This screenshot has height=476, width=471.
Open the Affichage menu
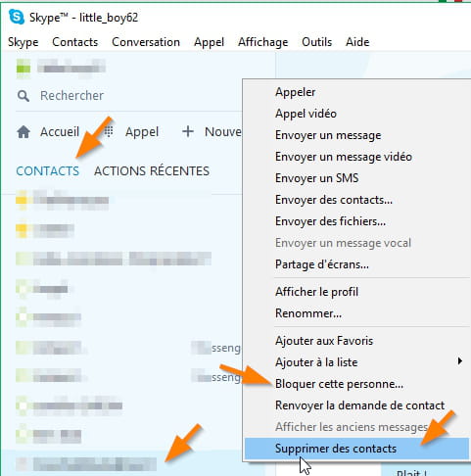point(262,42)
